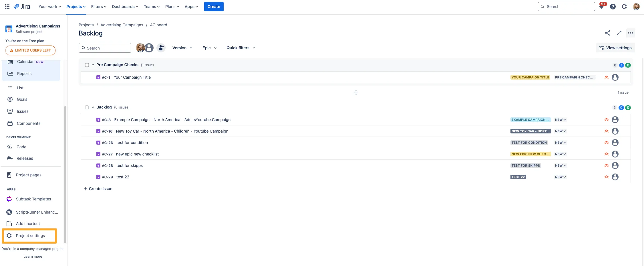
Task: Click the Learn more link
Action: pos(33,257)
